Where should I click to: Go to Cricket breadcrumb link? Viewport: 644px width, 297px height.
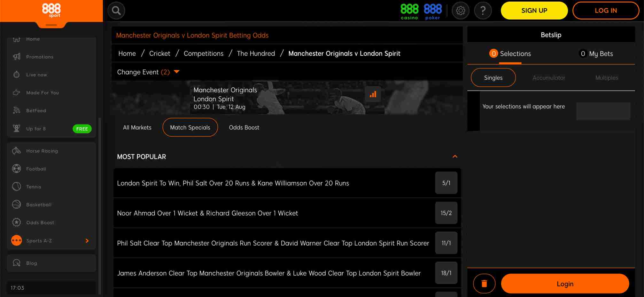tap(159, 53)
